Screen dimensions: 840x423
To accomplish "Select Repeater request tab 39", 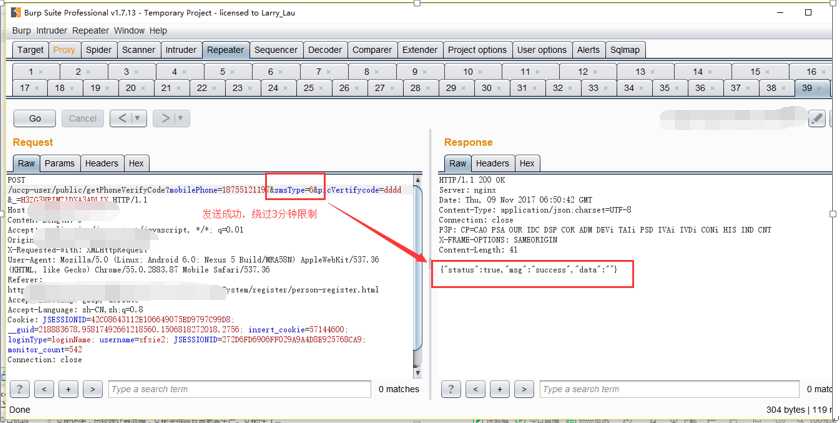I will pos(810,88).
